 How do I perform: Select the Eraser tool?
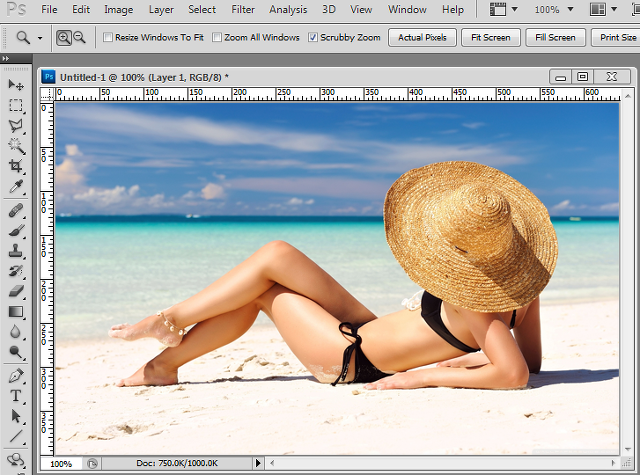click(x=16, y=291)
